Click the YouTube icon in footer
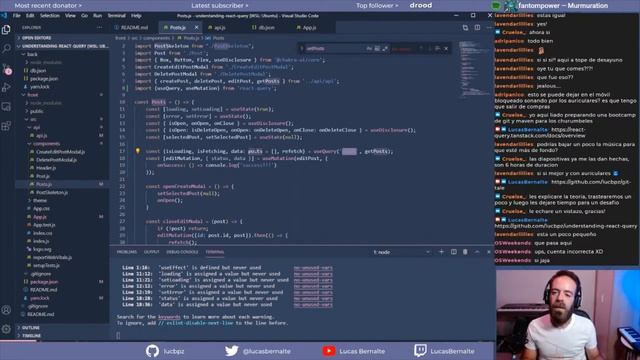The image size is (640, 360). pyautogui.click(x=329, y=351)
